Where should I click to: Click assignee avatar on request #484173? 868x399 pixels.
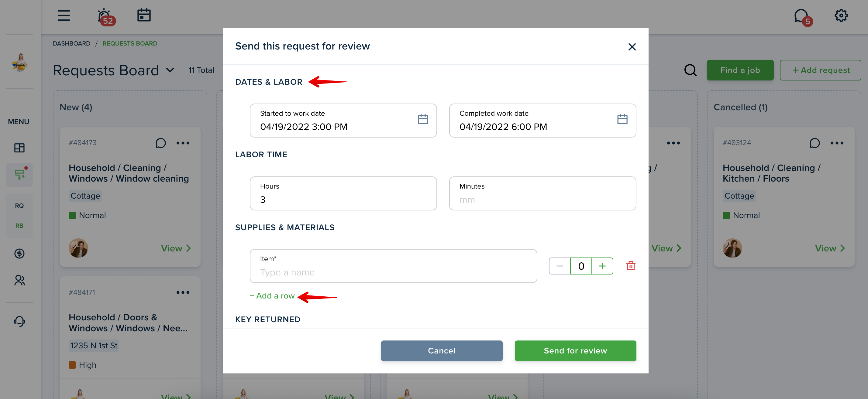[x=78, y=248]
